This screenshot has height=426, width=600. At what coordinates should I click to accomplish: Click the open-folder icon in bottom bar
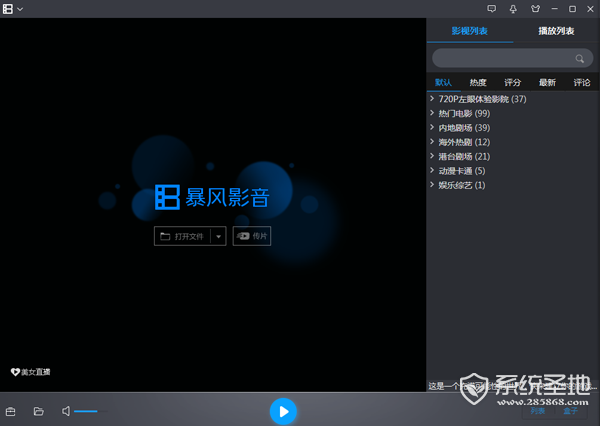(39, 411)
